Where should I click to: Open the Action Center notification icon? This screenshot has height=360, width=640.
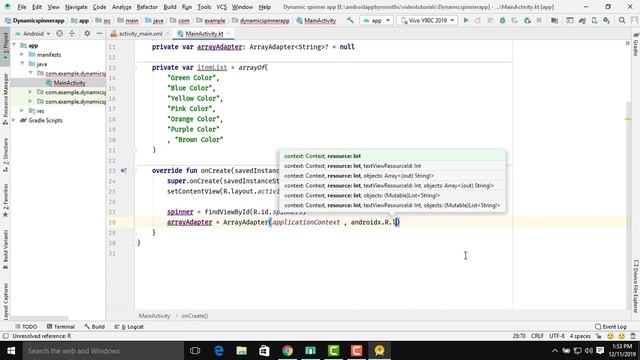tap(600, 351)
